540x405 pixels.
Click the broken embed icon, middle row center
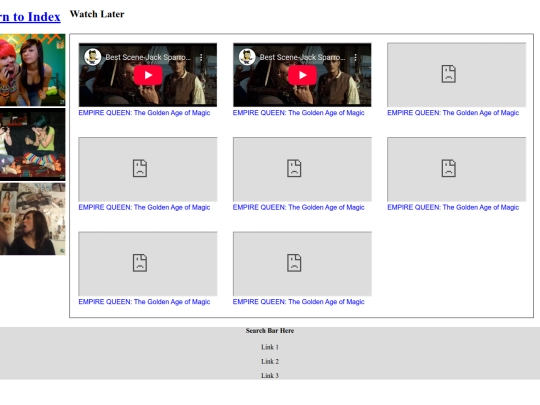(294, 168)
